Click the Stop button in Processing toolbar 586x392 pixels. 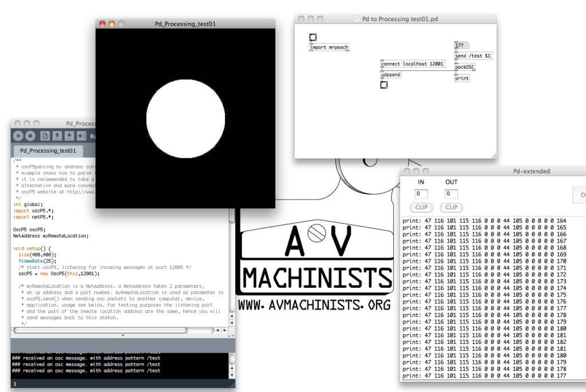tap(30, 136)
